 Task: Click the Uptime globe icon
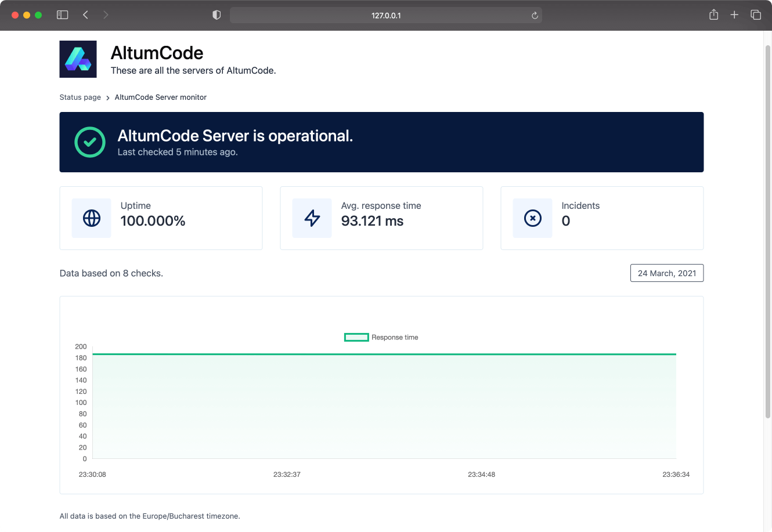(92, 218)
